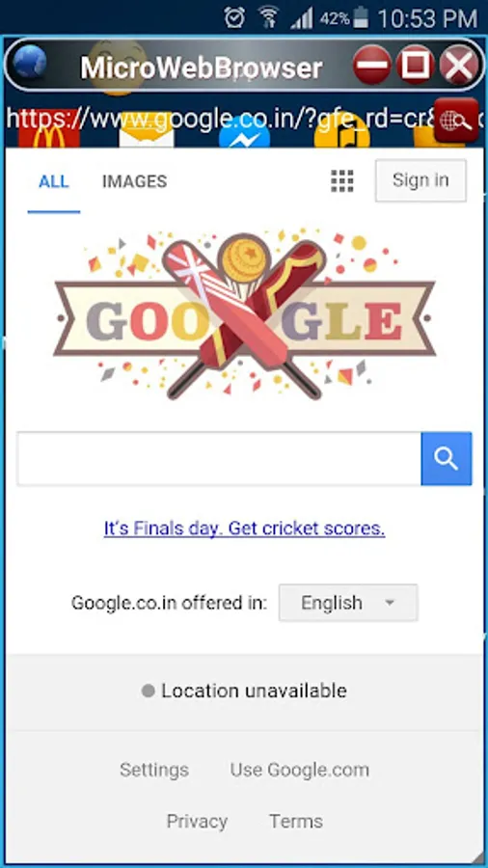The image size is (488, 868).
Task: Open Settings link in footer
Action: point(154,770)
